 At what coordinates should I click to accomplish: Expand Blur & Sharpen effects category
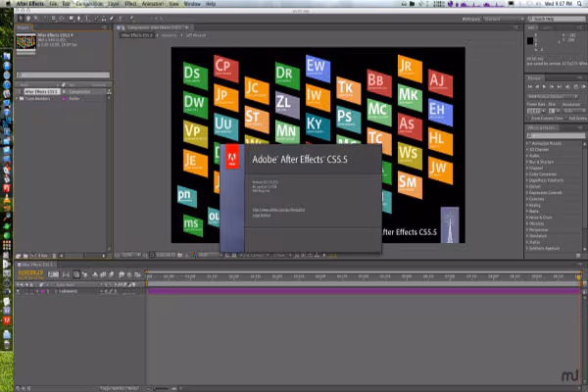point(527,162)
